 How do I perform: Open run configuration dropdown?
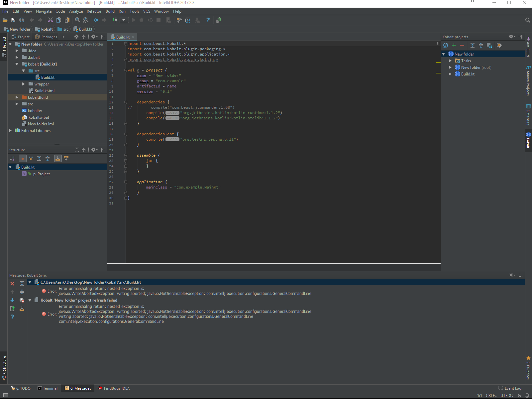[124, 20]
